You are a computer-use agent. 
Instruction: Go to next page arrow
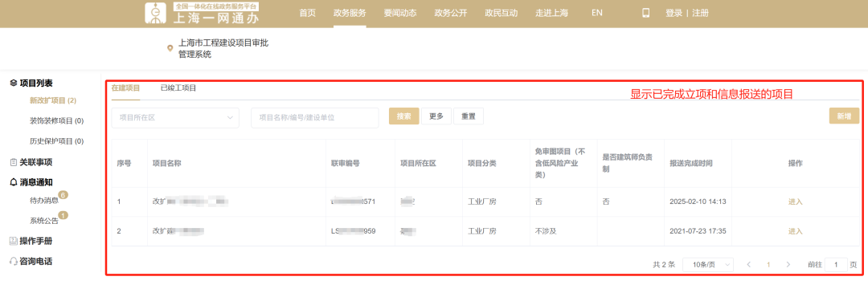click(x=788, y=265)
